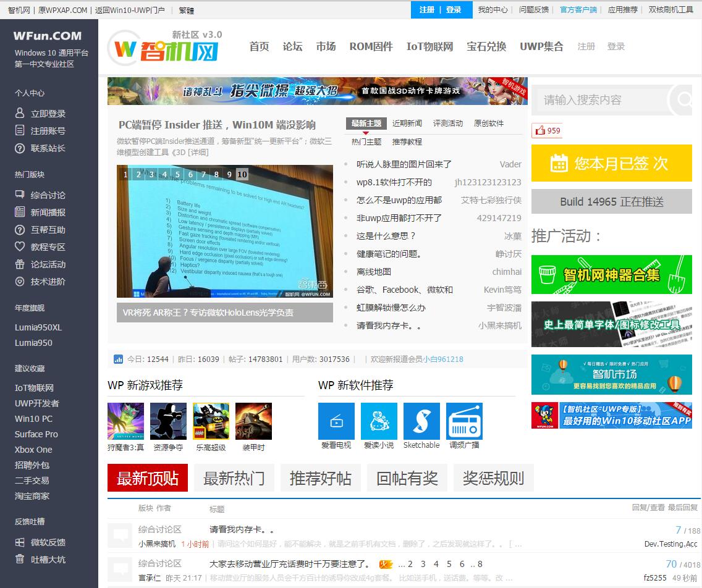The height and width of the screenshot is (588, 702).
Task: Click the 微软反馈 Windows icon
Action: (x=20, y=542)
